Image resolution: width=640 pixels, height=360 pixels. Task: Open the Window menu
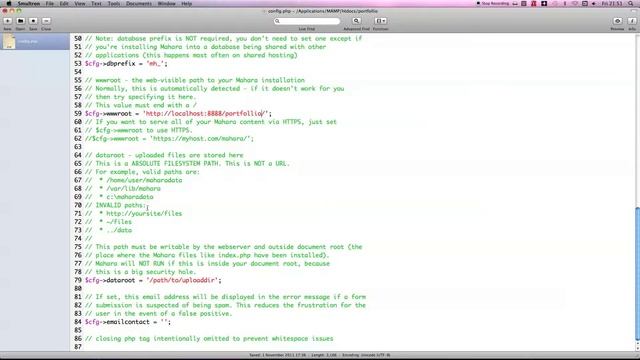click(167, 3)
